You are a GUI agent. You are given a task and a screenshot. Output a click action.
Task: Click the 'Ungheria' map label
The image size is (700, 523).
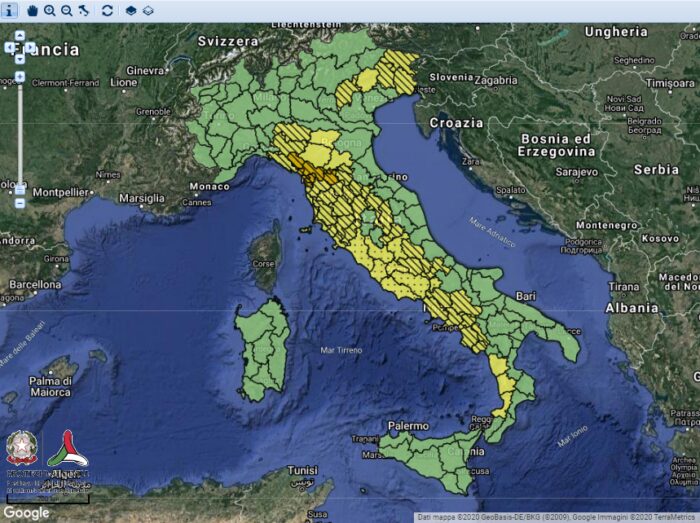coord(616,32)
